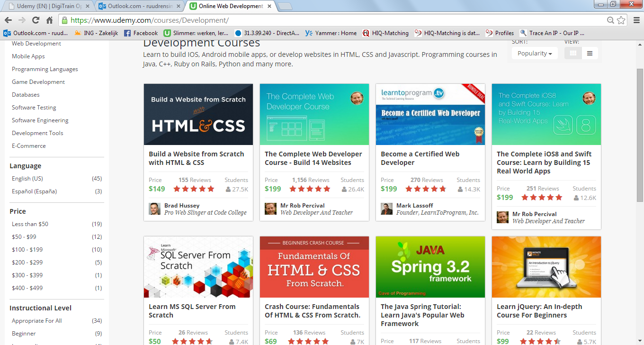Open the Profiles bookmark
Viewport: 644px width, 345px height.
tap(500, 33)
